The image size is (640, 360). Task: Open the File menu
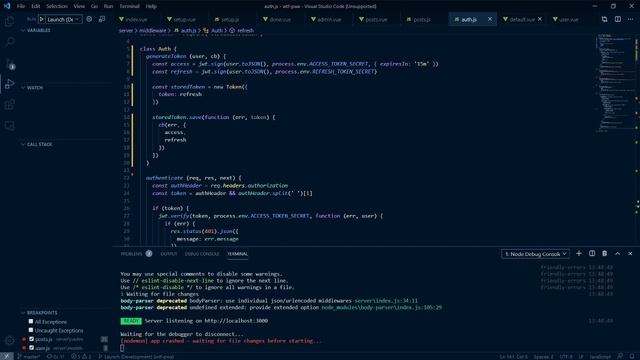(x=21, y=6)
